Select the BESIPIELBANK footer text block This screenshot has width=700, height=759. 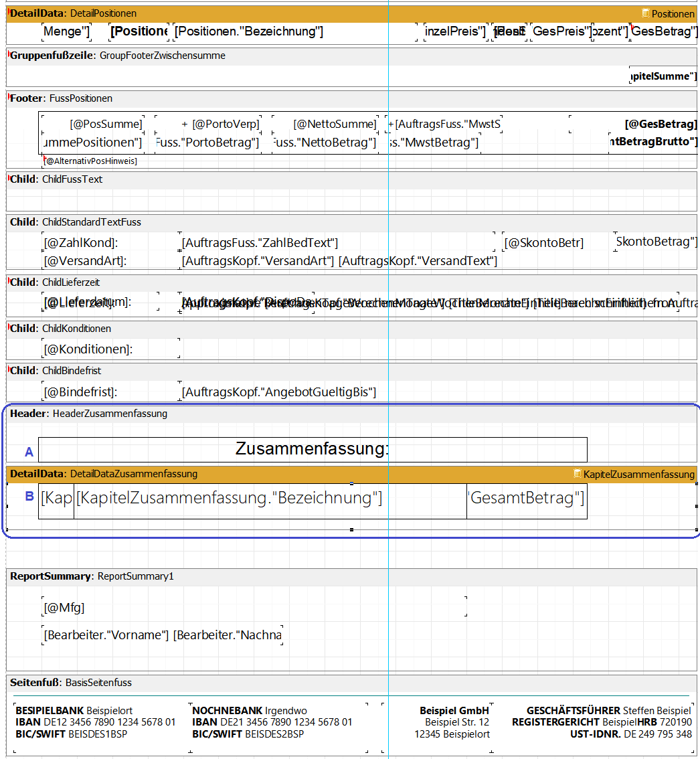101,728
